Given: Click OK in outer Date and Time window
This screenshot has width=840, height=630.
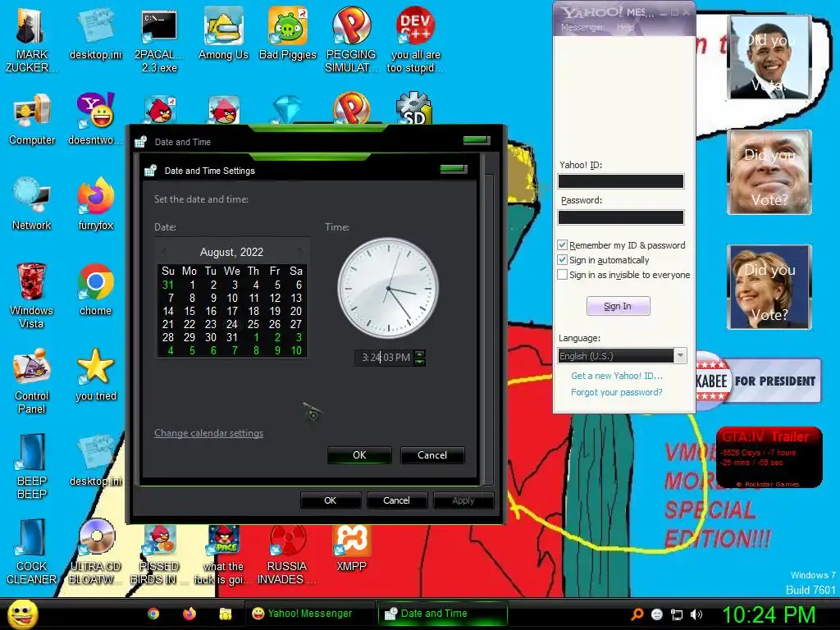Looking at the screenshot, I should click(331, 500).
